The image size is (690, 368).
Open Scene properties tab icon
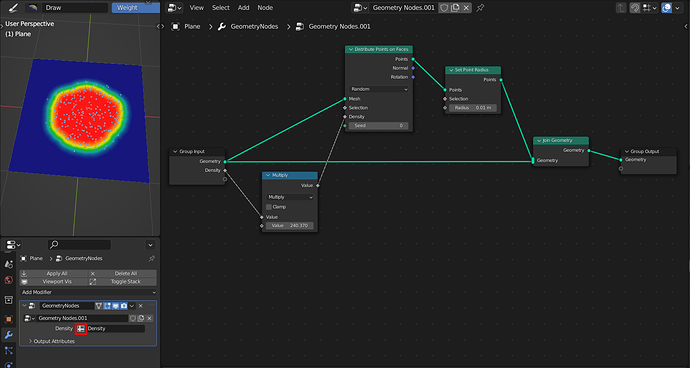(x=8, y=264)
